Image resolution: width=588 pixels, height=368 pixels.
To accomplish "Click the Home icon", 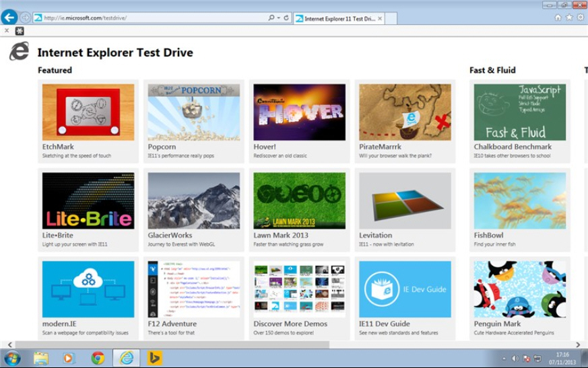I will click(x=558, y=17).
